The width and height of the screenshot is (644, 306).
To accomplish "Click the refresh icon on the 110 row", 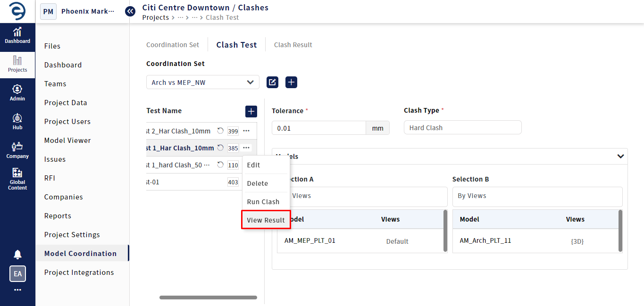I will click(220, 165).
